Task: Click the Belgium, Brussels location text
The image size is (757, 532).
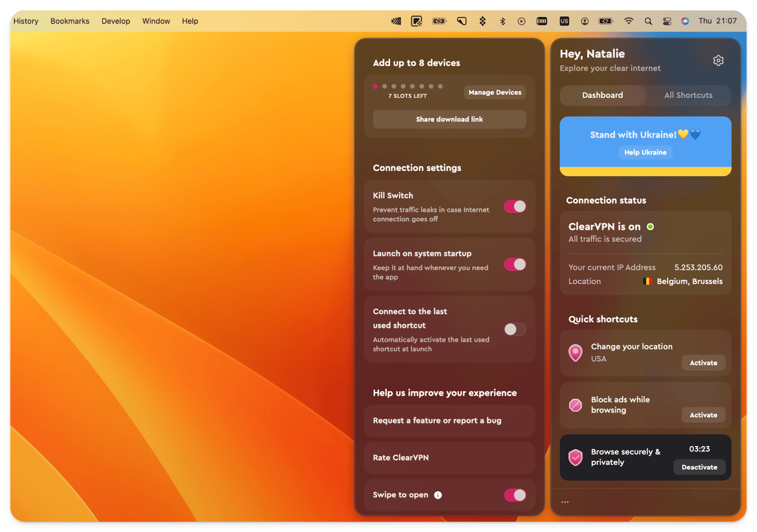Action: (689, 281)
